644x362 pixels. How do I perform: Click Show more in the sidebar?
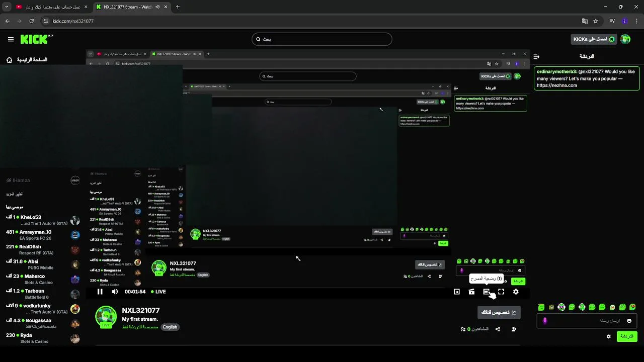(14, 194)
